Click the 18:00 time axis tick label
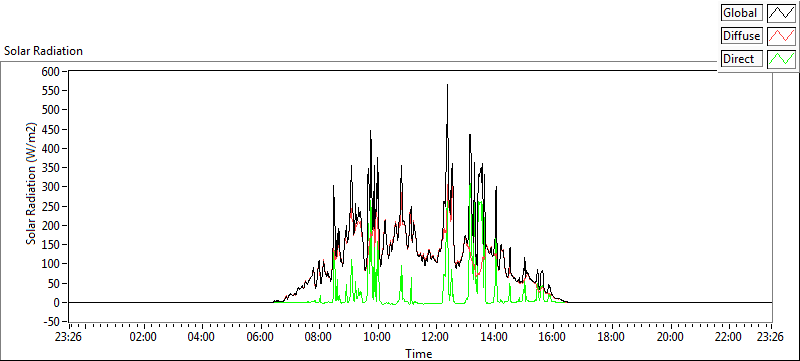 tap(611, 337)
